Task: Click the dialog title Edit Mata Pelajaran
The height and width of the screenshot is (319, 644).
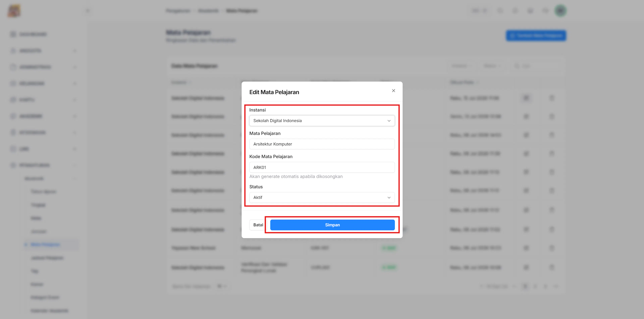Action: [274, 92]
